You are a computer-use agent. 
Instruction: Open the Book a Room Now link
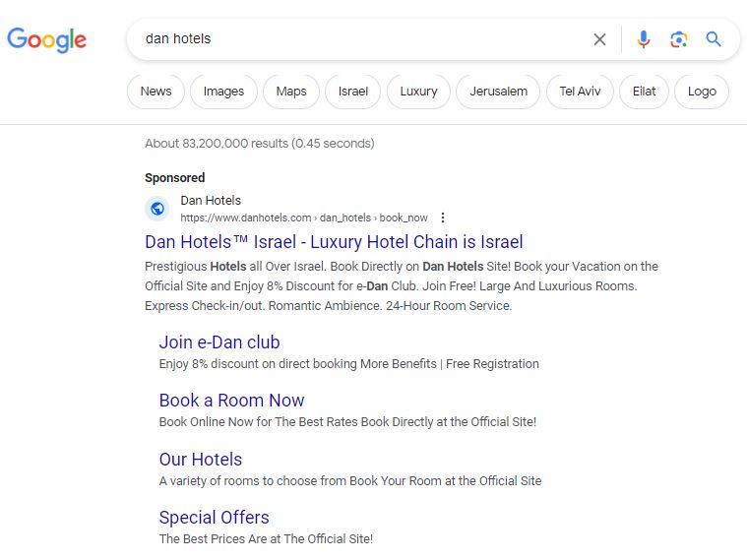[231, 401]
